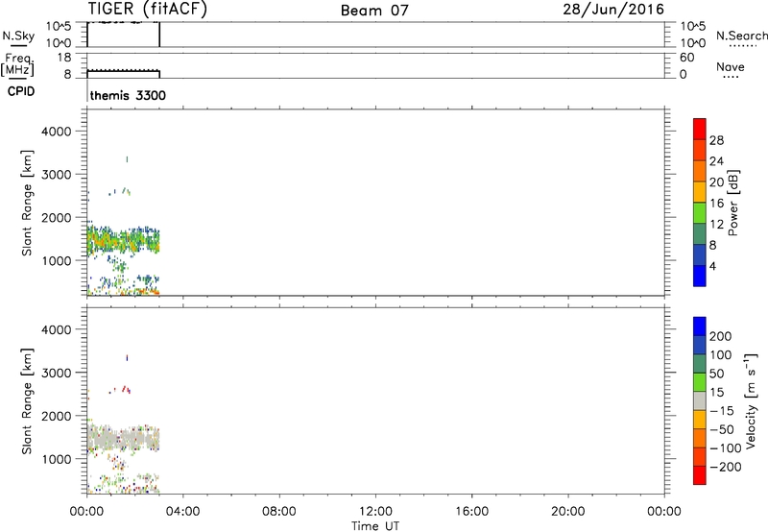Viewport: 768px width, 532px height.
Task: Click the '-15' velocity colorbar label
Action: click(x=722, y=411)
